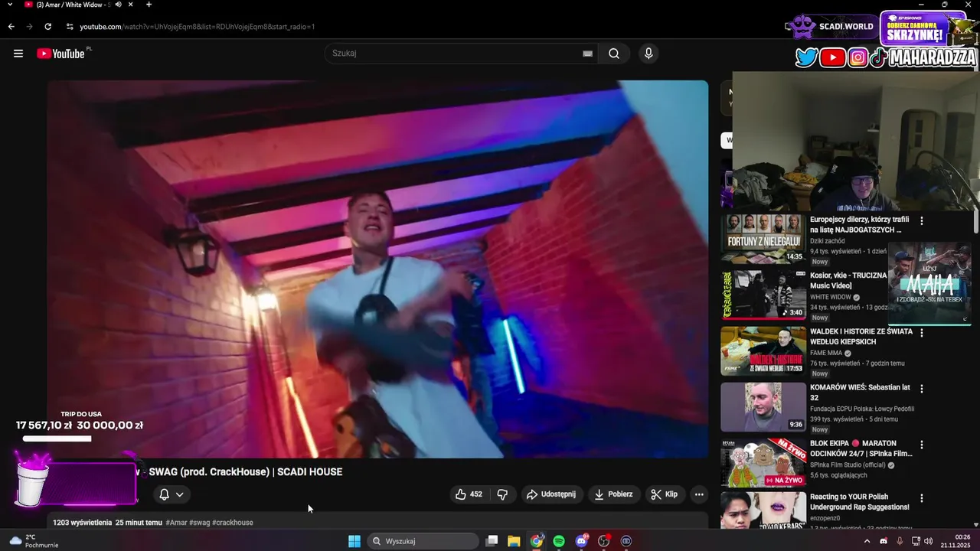Open the YouTube hamburger guide menu

pos(18,54)
